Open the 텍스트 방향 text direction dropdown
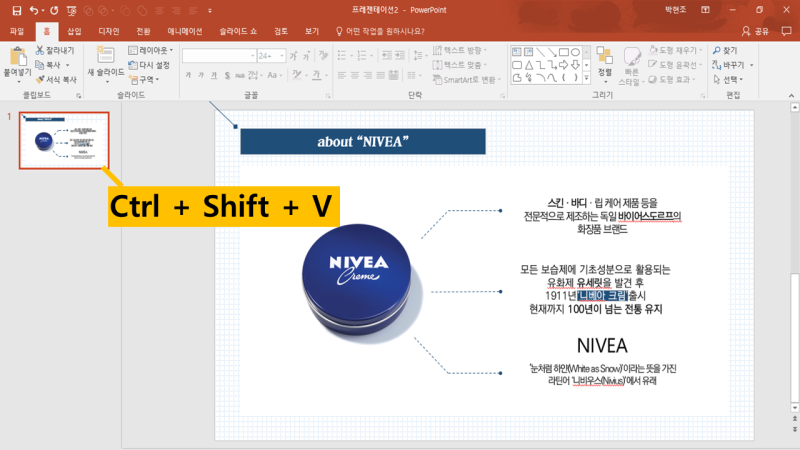Viewport: 800px width, 450px height. [x=459, y=50]
